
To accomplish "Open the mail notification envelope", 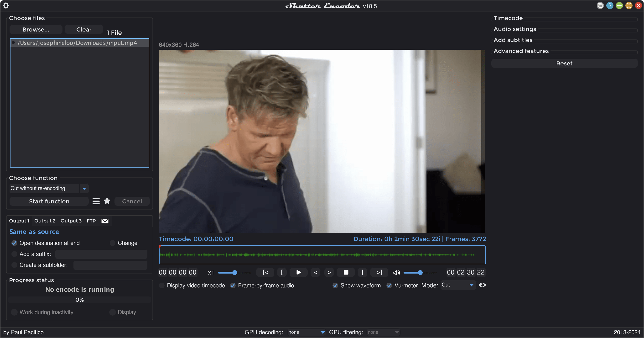I will 105,221.
